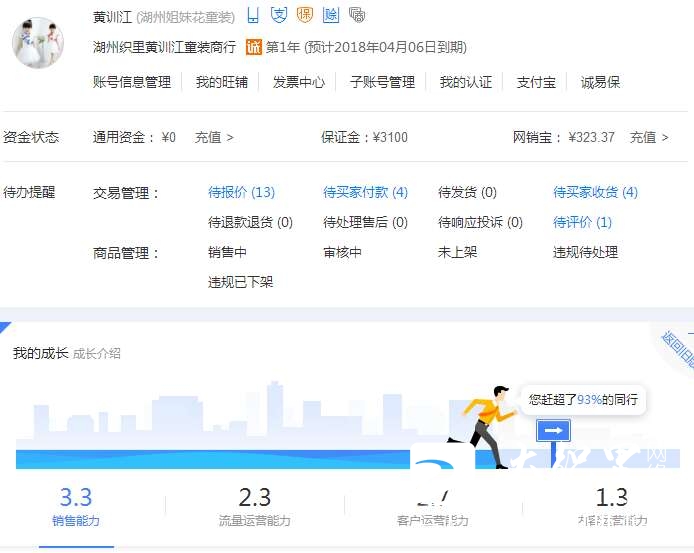Click the blue '验' verified badge icon

331,15
